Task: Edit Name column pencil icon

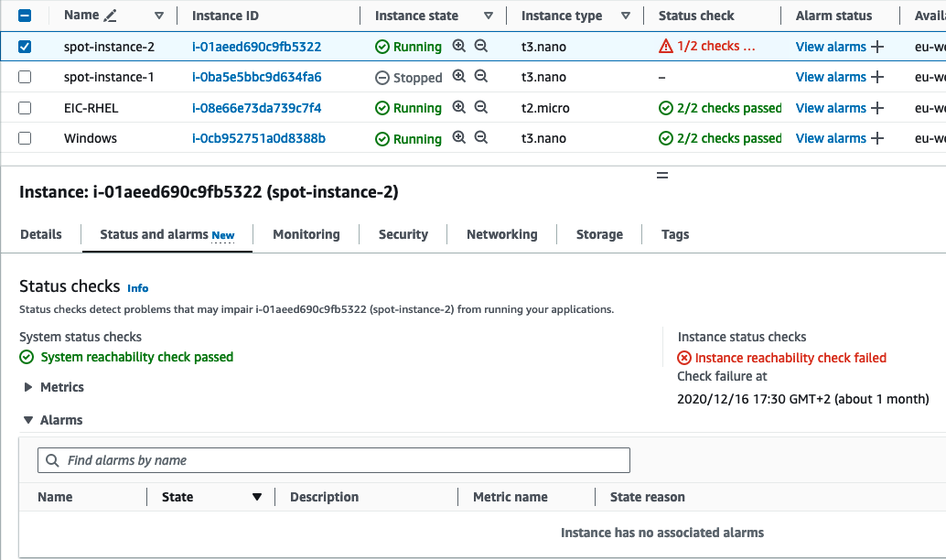Action: 110,16
